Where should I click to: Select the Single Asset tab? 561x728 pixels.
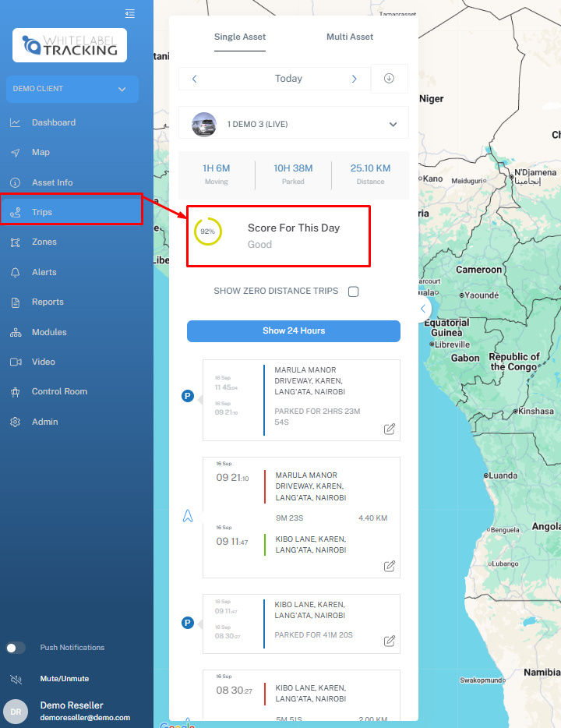click(240, 37)
